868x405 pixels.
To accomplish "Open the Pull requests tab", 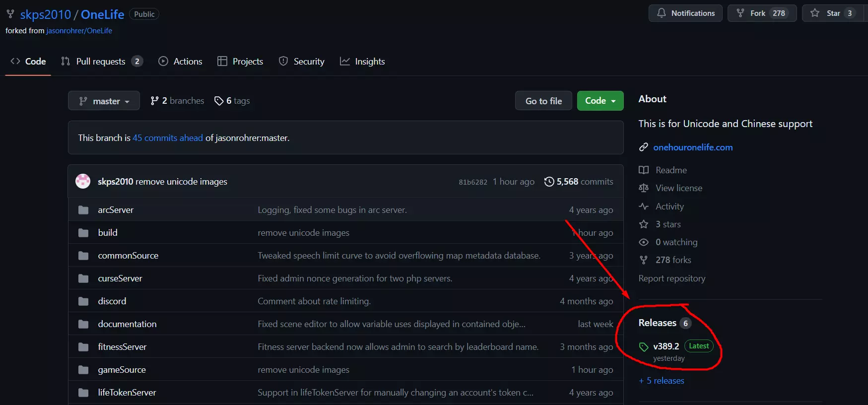I will point(102,62).
